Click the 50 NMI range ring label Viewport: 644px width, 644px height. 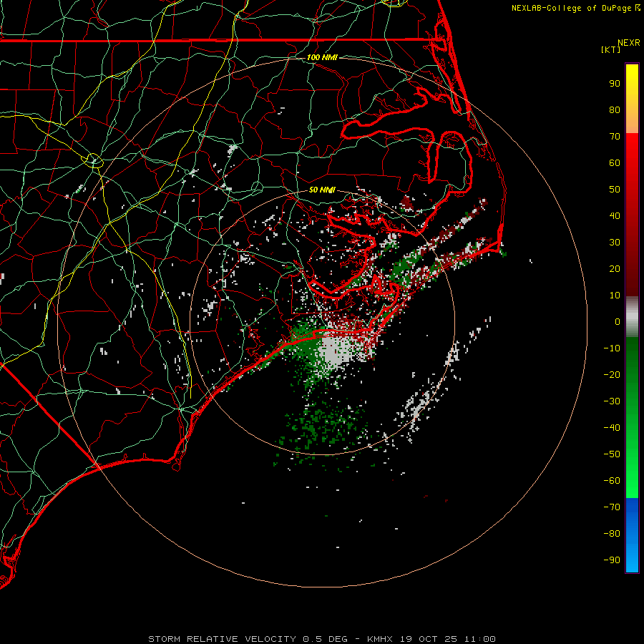[x=322, y=190]
